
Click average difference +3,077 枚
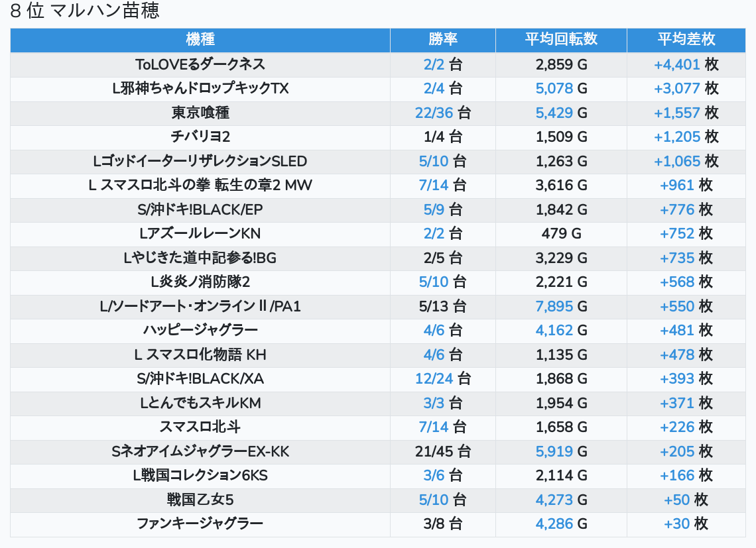point(686,89)
